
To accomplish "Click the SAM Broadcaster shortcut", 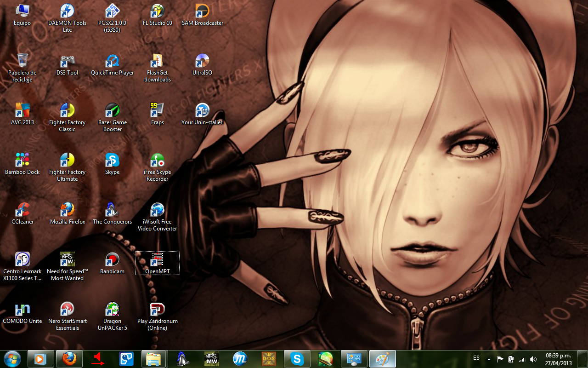I will [x=203, y=15].
